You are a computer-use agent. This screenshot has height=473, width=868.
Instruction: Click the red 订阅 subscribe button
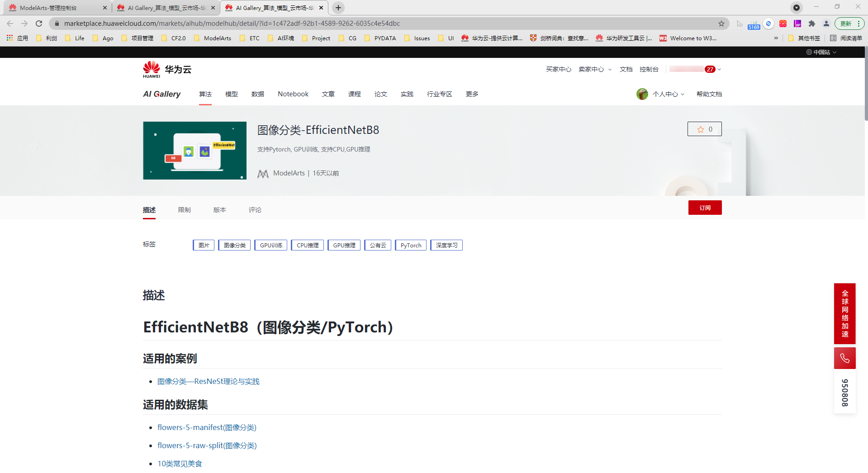click(705, 208)
